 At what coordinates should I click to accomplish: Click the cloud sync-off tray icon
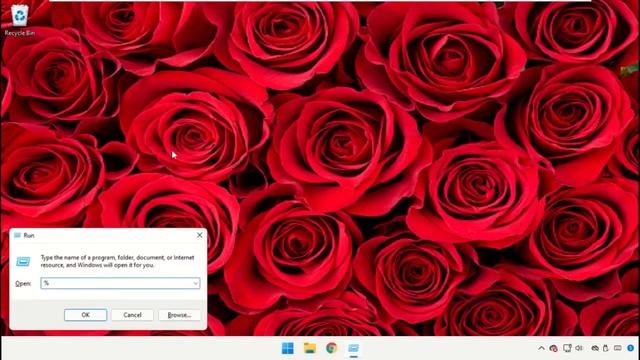pyautogui.click(x=595, y=348)
